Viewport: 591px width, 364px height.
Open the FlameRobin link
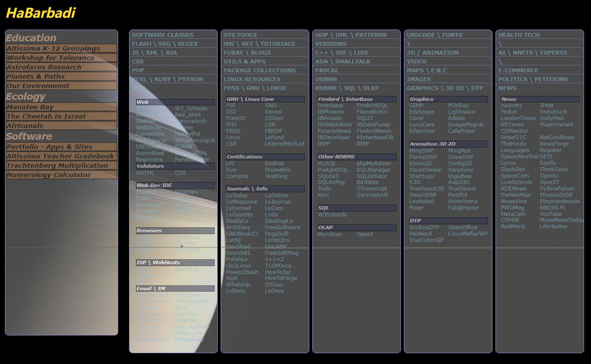372,112
